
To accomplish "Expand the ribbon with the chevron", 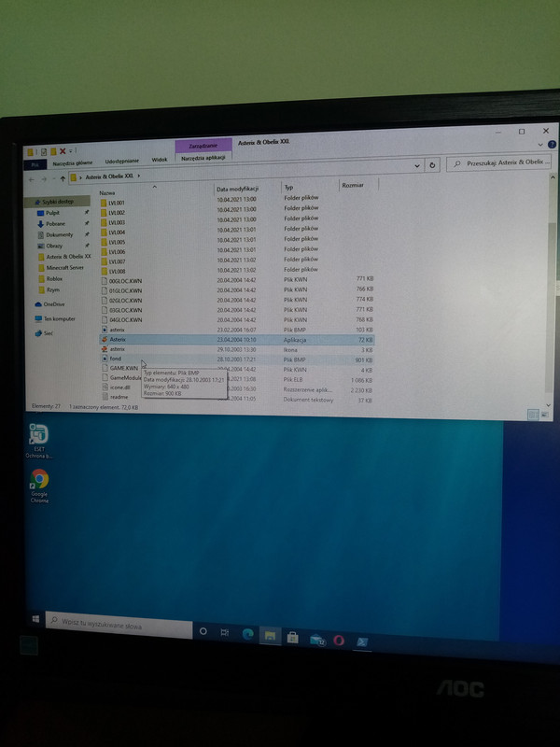I will (540, 145).
